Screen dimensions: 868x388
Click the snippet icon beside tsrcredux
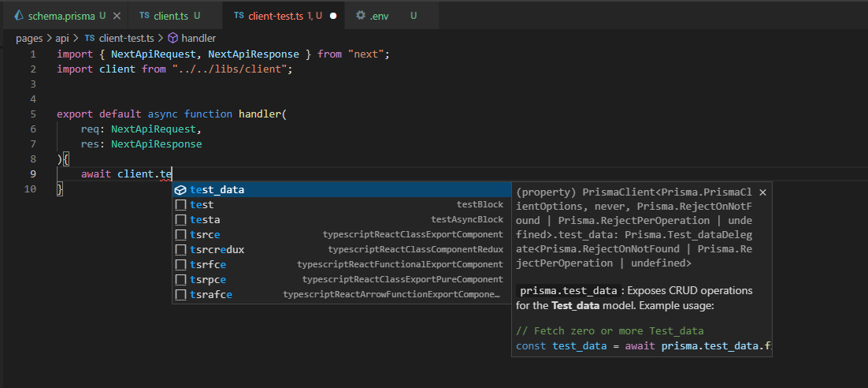click(x=180, y=250)
